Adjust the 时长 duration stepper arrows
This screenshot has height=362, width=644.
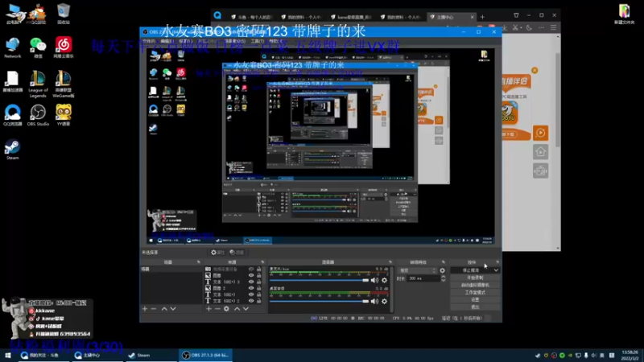444,278
